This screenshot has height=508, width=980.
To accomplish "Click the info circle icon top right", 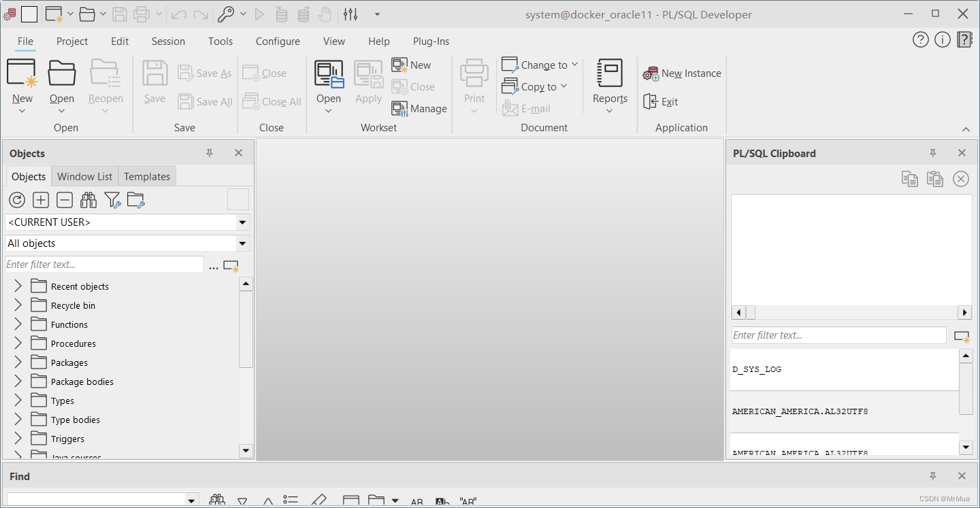I will pos(942,40).
